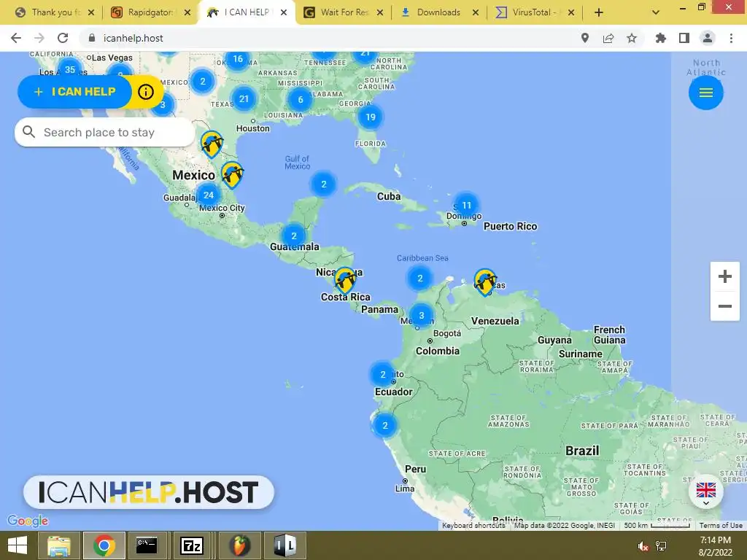Image resolution: width=747 pixels, height=560 pixels.
Task: Click the cluster marker 35 near Los Angeles
Action: click(70, 69)
